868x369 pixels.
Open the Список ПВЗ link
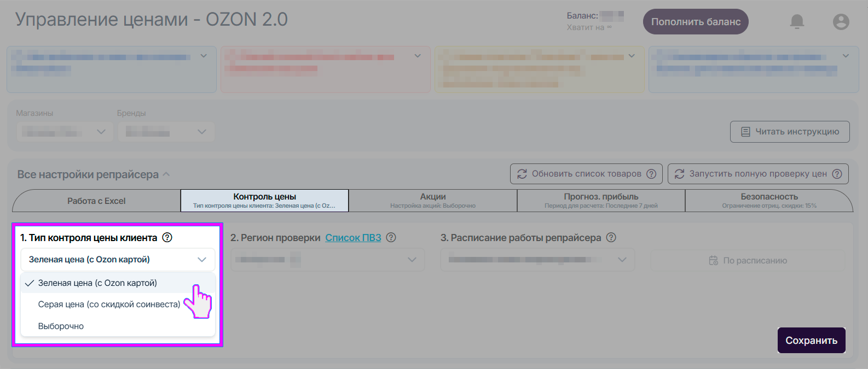click(x=353, y=238)
